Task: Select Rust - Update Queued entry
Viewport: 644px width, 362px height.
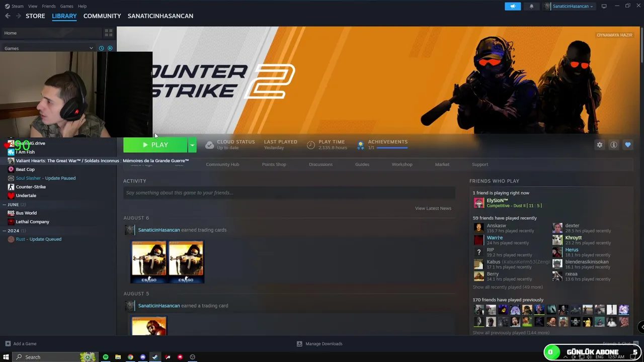Action: (38, 239)
